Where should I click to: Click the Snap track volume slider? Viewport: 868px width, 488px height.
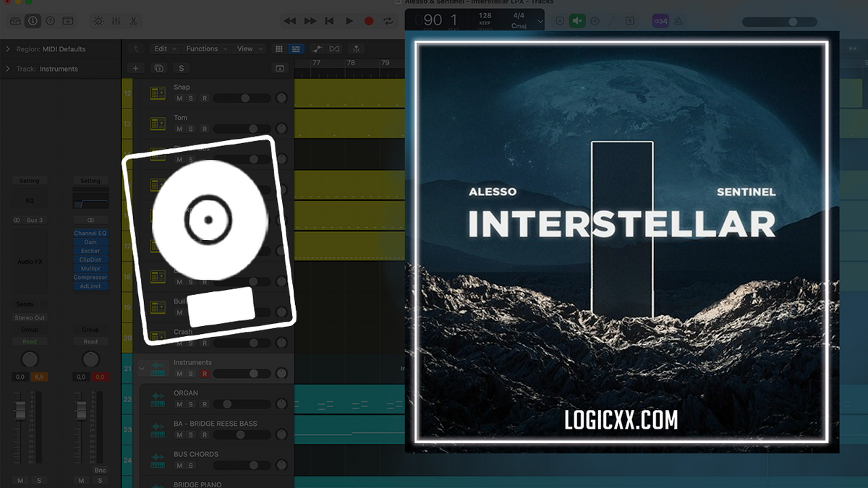[242, 98]
